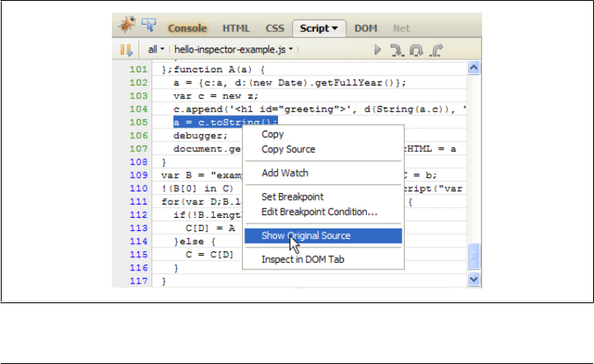The height and width of the screenshot is (364, 594).
Task: Click line number 104 in gutter
Action: point(138,109)
